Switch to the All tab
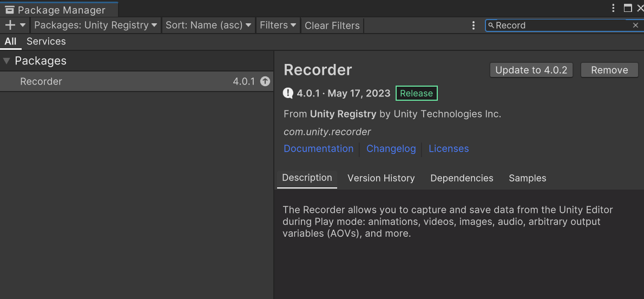Viewport: 644px width, 299px height. tap(10, 42)
